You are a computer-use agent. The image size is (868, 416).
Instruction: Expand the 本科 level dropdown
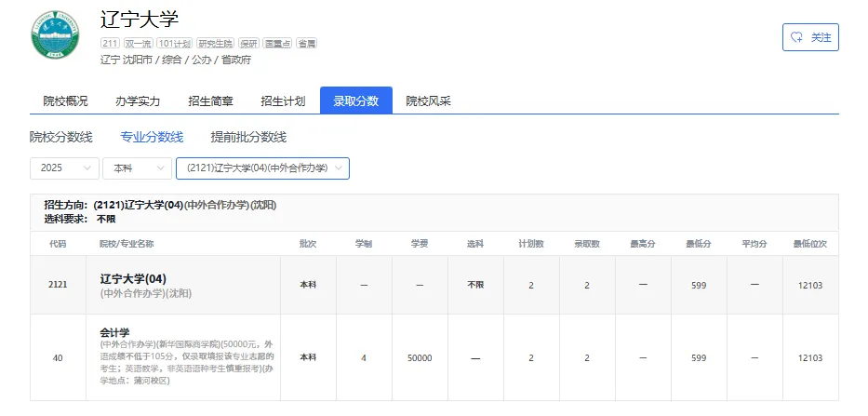[x=138, y=168]
